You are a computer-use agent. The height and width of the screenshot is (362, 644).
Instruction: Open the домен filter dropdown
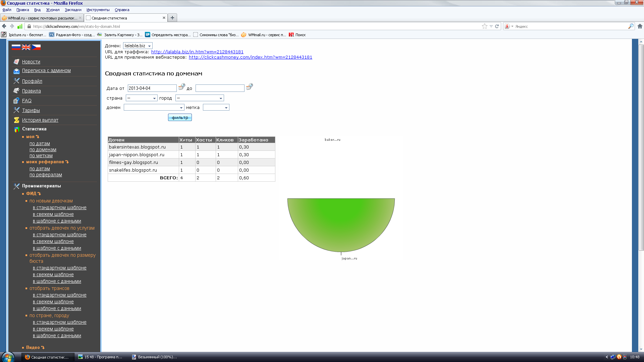point(154,107)
